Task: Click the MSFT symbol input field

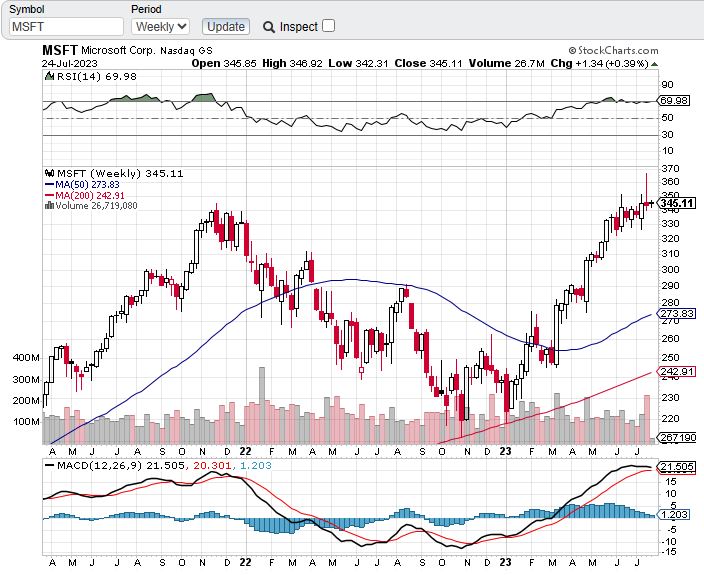Action: click(x=66, y=26)
